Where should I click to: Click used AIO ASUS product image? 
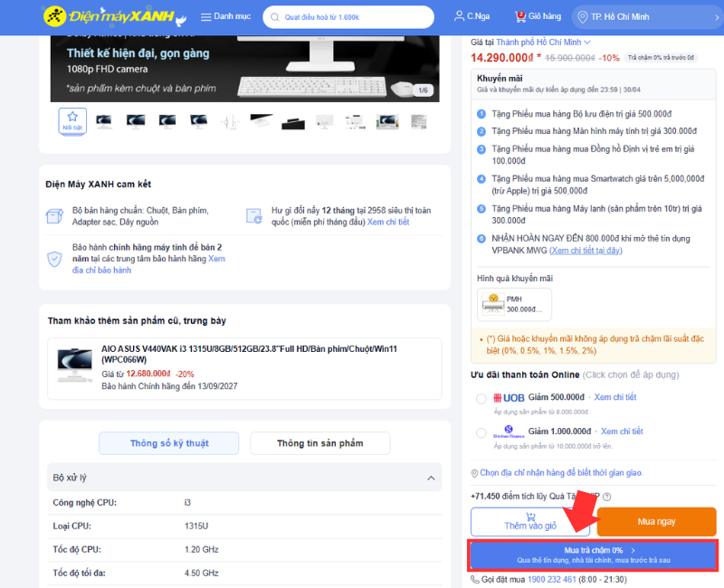[74, 365]
